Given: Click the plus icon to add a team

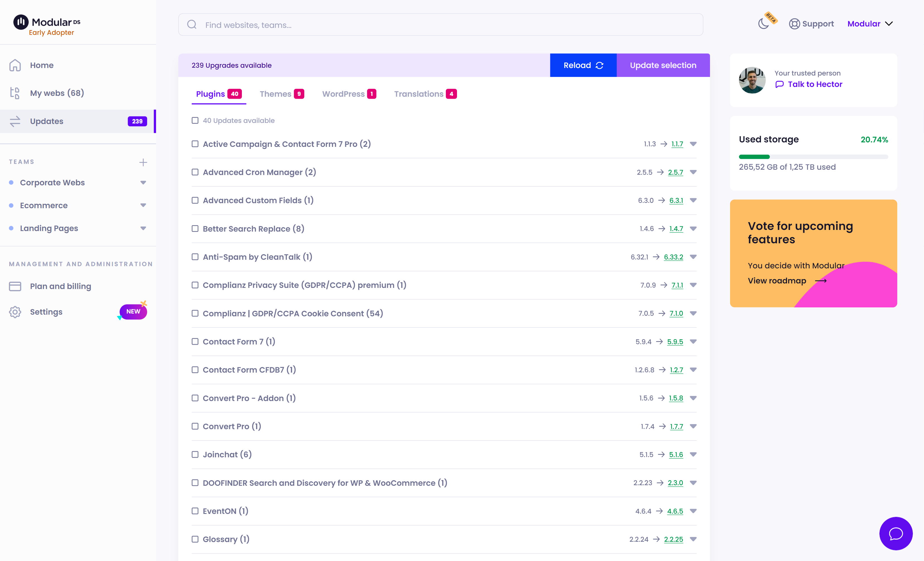Looking at the screenshot, I should (x=143, y=162).
